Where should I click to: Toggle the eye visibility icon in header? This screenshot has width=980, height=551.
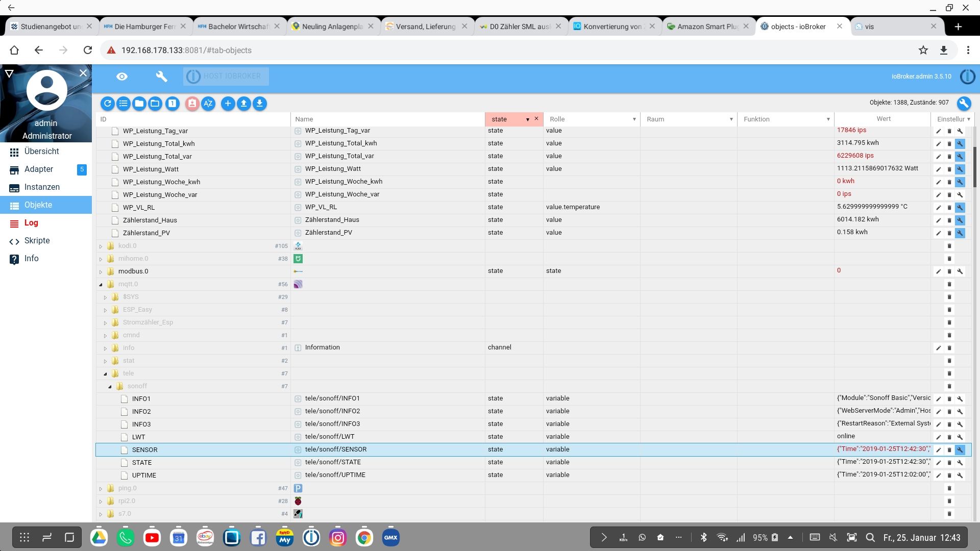(121, 77)
